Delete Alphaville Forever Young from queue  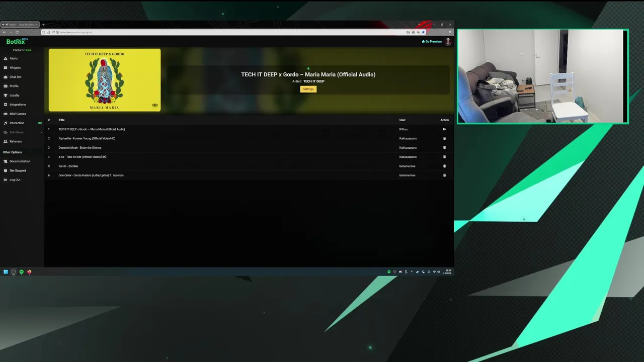point(444,138)
